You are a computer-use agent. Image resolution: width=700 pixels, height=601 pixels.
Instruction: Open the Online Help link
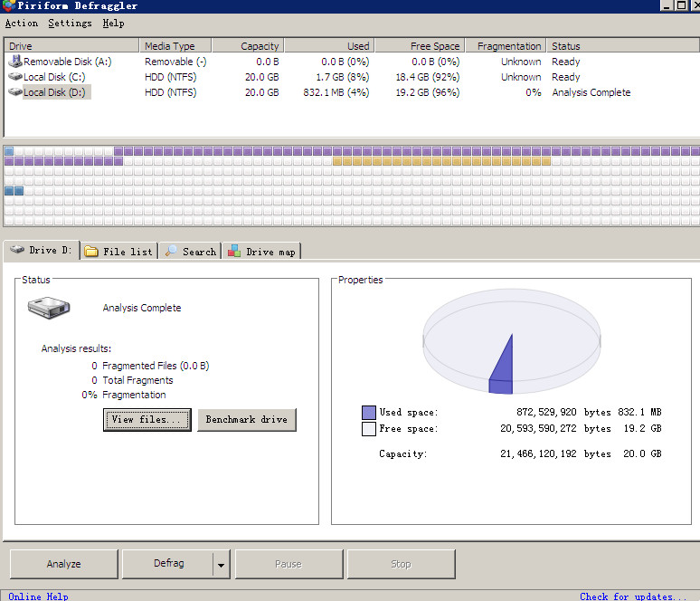[38, 596]
